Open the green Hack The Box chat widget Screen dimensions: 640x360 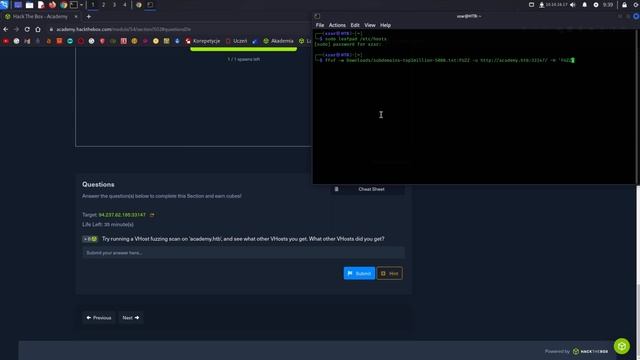tap(622, 346)
